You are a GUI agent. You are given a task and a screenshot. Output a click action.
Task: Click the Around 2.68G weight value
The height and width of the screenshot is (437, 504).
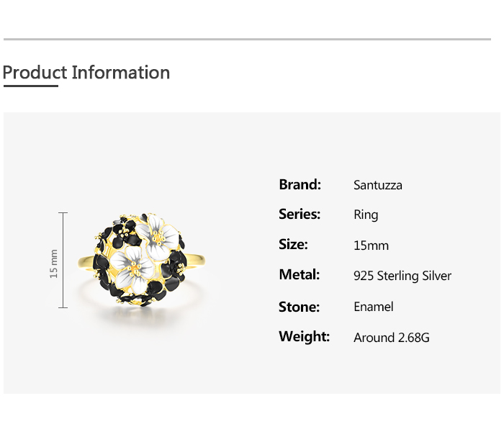click(x=392, y=337)
